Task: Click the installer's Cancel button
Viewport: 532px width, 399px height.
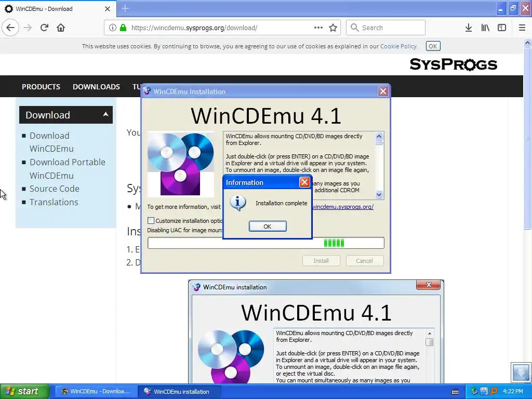Action: 364,261
